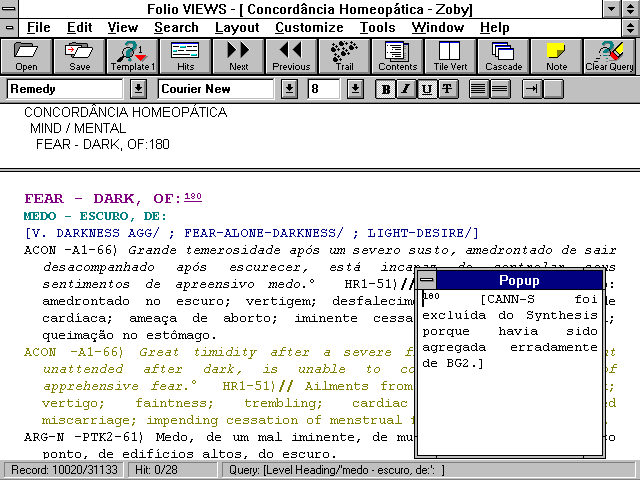Click the Save toolbar icon
Screen dimensions: 640x480
[80, 56]
